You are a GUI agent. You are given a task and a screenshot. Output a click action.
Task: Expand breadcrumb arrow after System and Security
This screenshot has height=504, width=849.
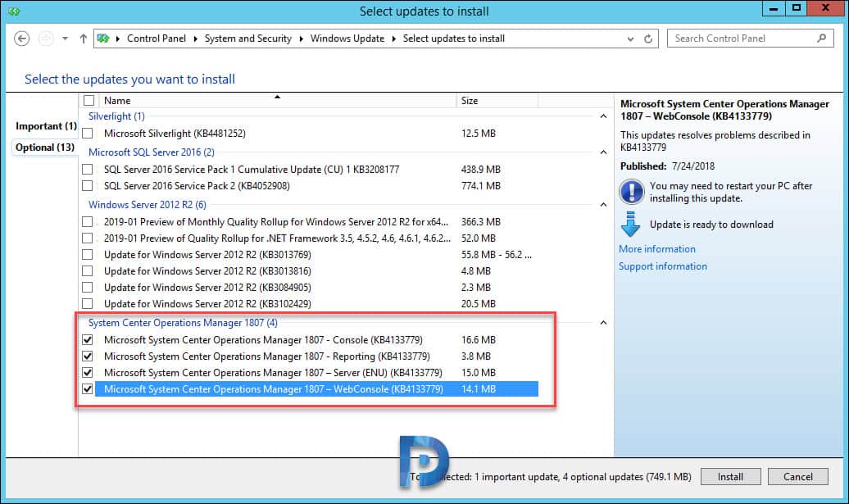click(x=301, y=39)
